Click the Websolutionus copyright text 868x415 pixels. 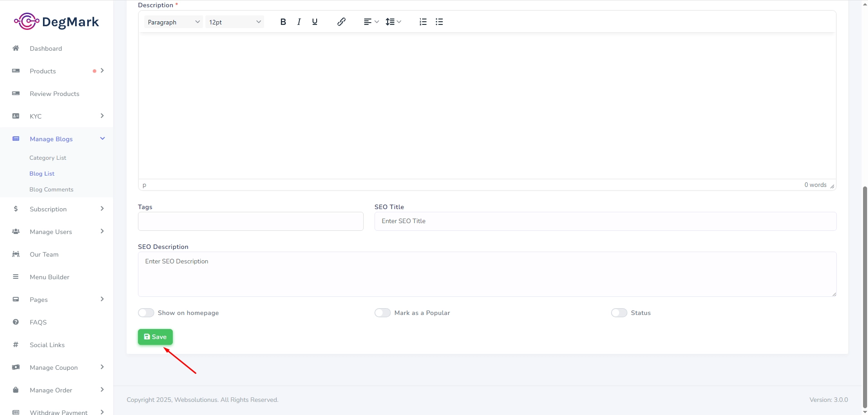pos(202,400)
